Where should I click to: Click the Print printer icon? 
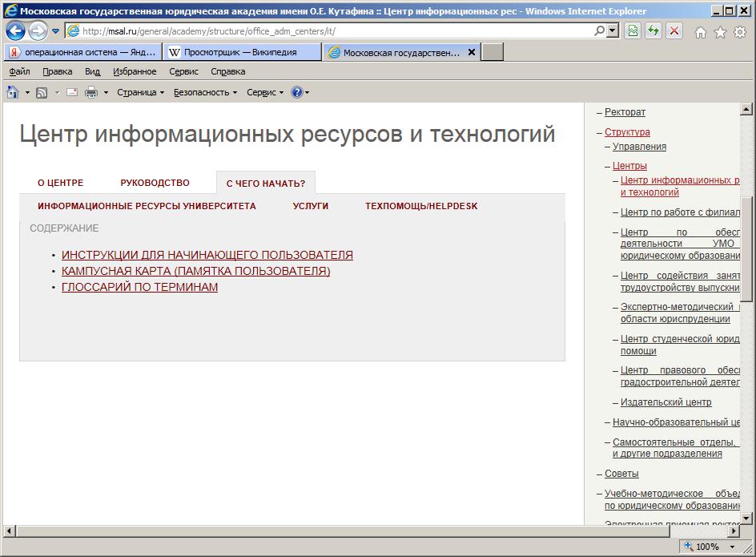91,92
